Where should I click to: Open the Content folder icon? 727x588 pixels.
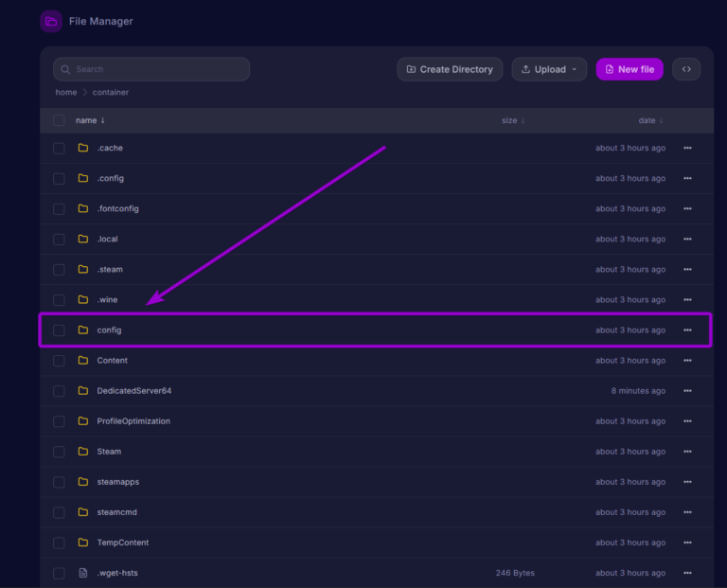[x=83, y=361]
